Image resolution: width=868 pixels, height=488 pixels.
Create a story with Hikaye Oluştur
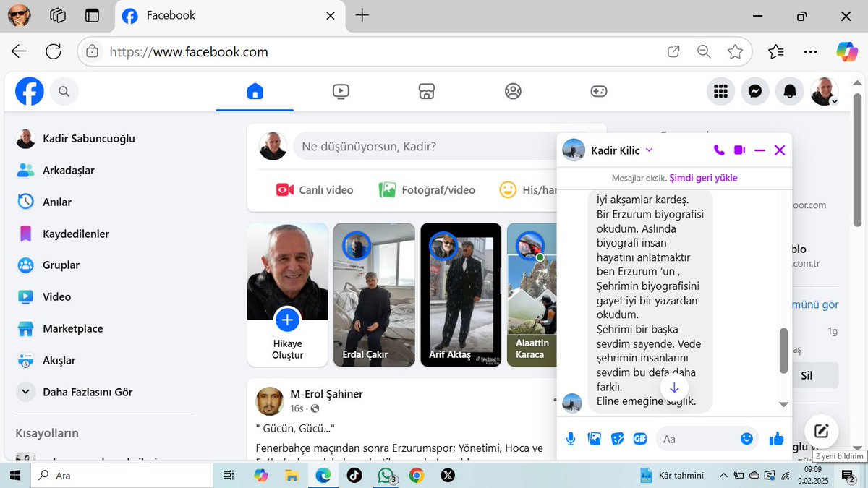pos(287,295)
